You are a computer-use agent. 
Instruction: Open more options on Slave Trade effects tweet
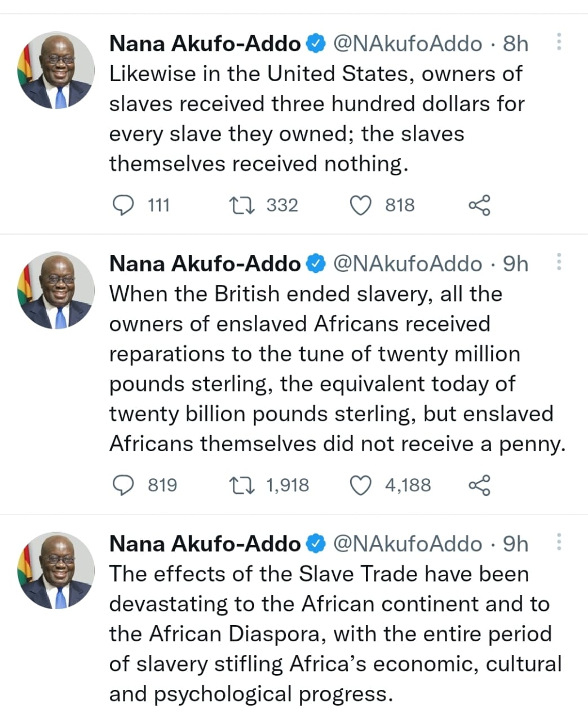pos(559,541)
